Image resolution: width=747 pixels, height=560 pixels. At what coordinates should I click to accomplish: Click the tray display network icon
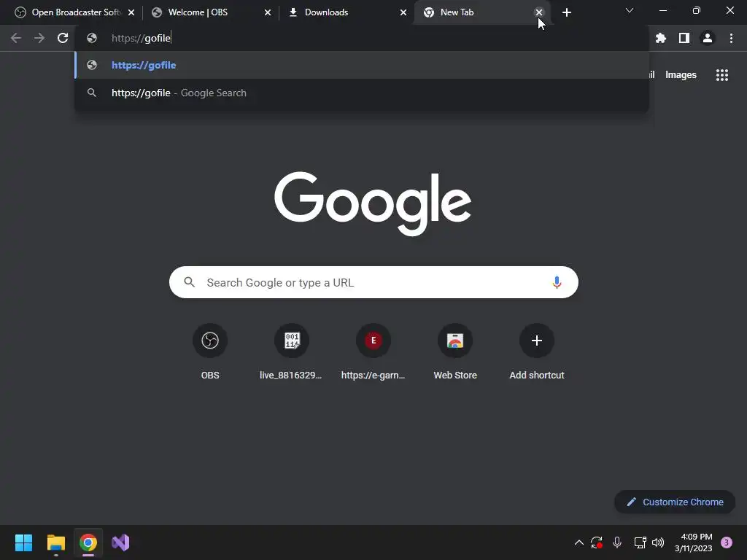(x=640, y=542)
